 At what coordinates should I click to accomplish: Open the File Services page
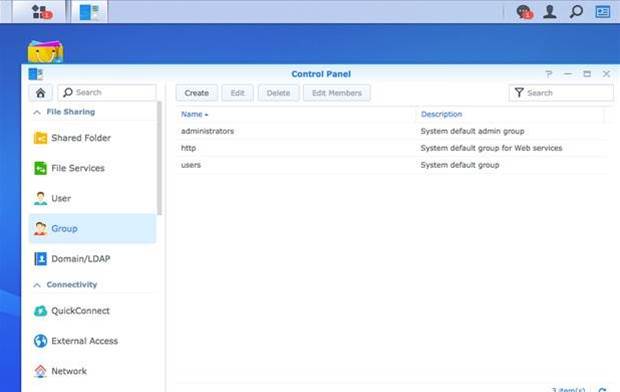click(93, 168)
